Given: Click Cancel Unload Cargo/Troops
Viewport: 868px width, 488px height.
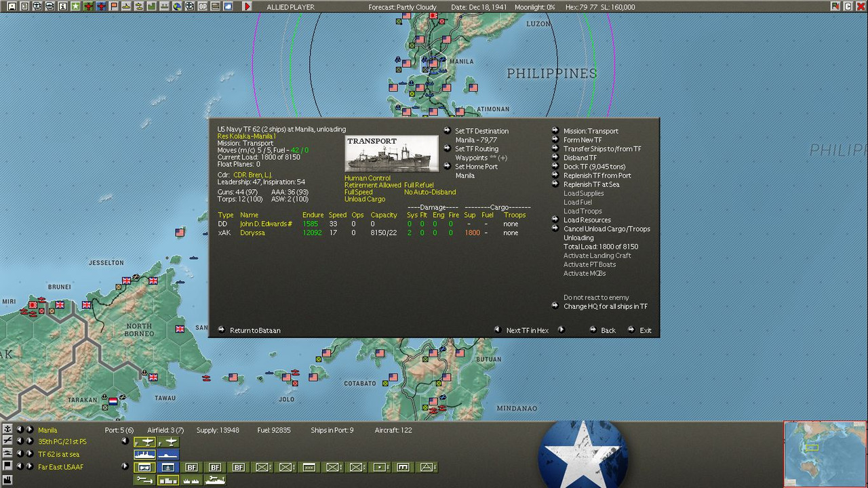Looking at the screenshot, I should [x=606, y=229].
